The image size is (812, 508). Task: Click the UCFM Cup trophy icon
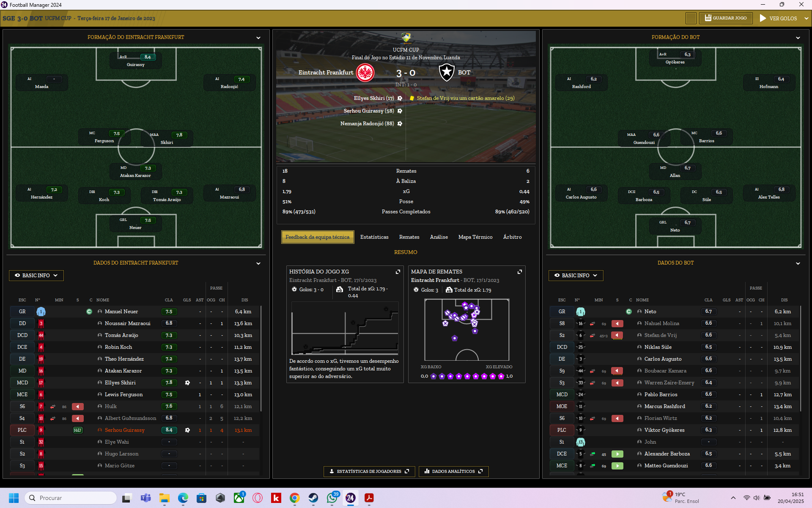point(406,38)
